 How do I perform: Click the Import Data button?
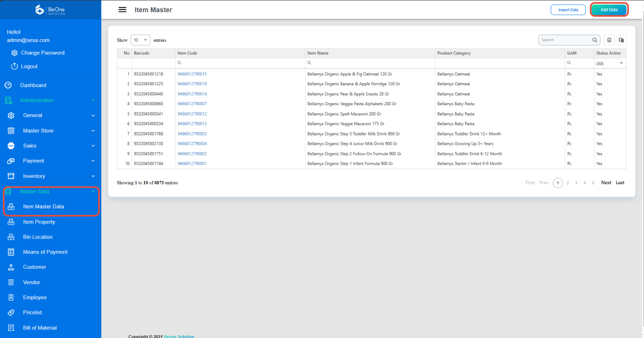pyautogui.click(x=568, y=10)
